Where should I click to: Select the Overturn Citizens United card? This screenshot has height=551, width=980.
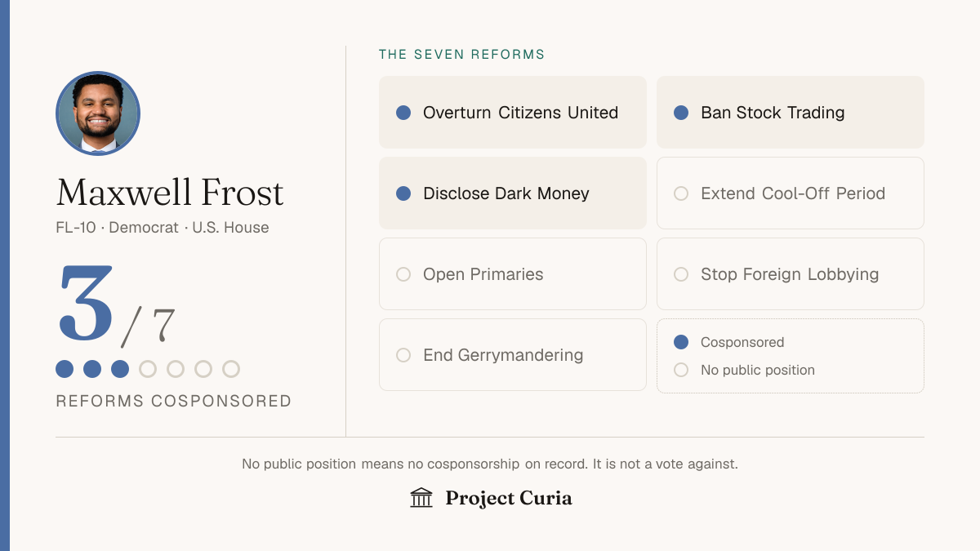pyautogui.click(x=513, y=113)
